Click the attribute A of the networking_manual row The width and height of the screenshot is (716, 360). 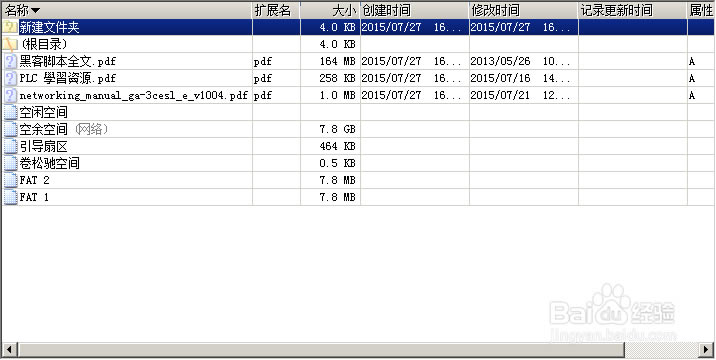pyautogui.click(x=692, y=95)
